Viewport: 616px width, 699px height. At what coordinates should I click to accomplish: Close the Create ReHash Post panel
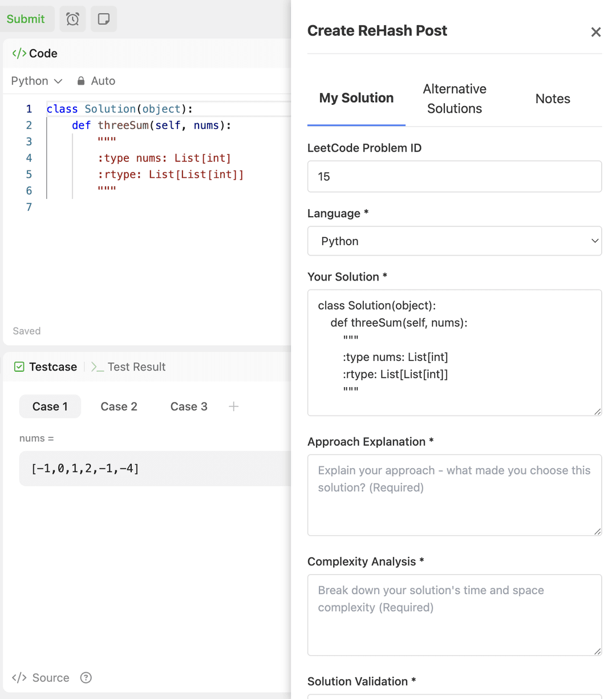tap(595, 32)
